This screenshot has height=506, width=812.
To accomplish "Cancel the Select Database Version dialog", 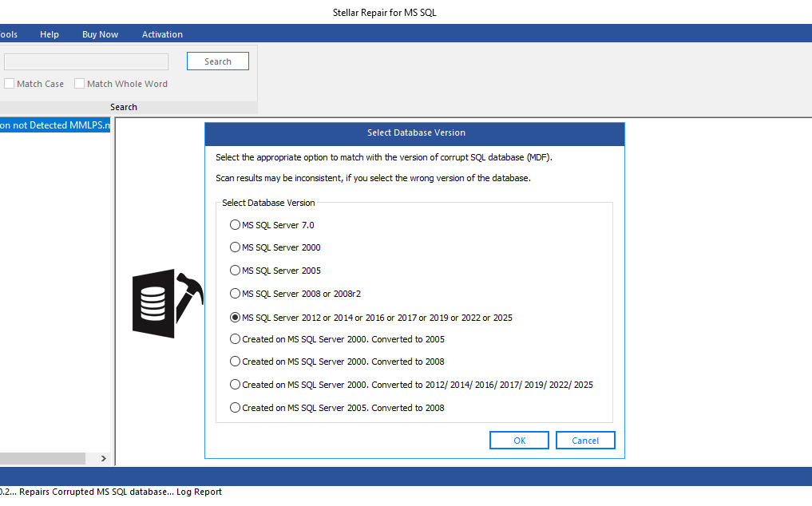I will pos(585,441).
